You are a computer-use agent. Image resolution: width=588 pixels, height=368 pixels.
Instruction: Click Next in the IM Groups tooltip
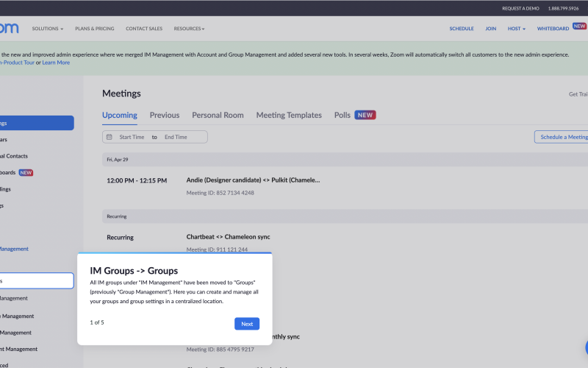[x=247, y=324]
